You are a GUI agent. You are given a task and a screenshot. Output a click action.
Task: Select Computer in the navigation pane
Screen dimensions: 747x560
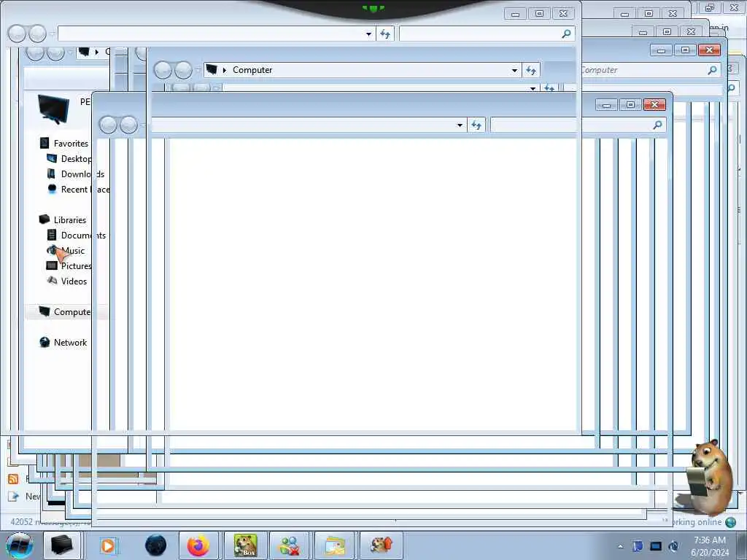click(x=65, y=312)
